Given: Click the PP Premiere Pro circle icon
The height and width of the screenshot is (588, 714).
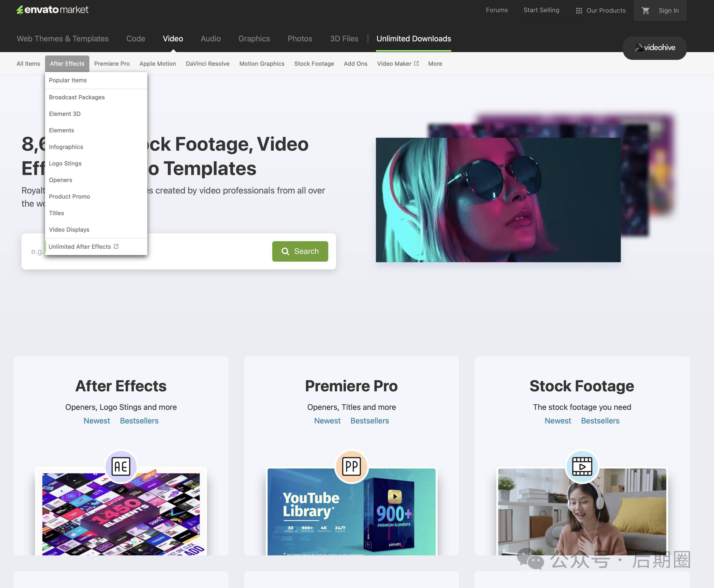Looking at the screenshot, I should click(x=351, y=466).
